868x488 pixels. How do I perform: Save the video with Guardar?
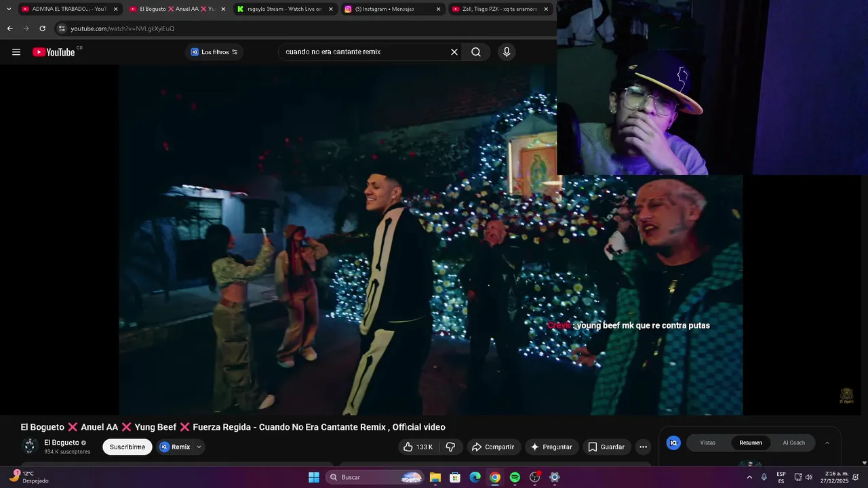pos(606,447)
